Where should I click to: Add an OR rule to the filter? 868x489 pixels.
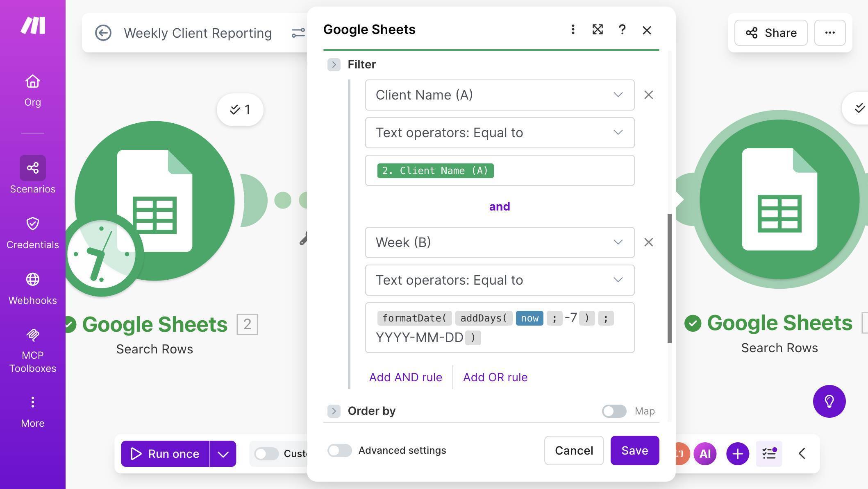495,377
